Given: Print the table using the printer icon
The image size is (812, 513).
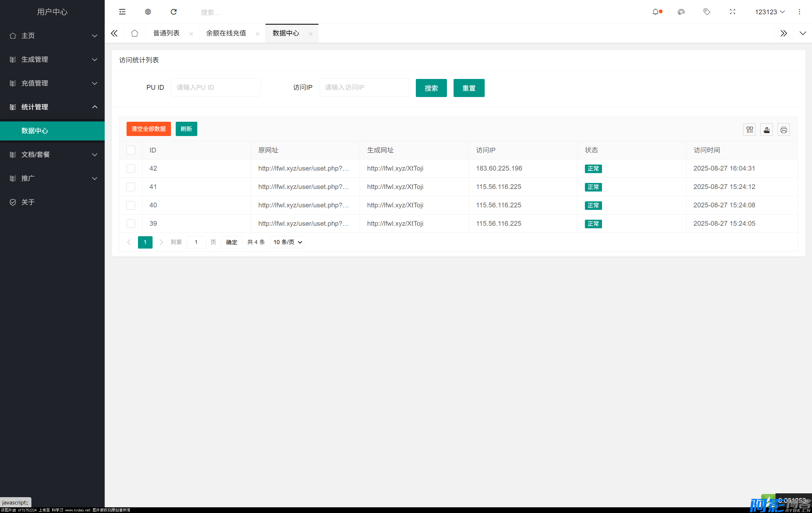Looking at the screenshot, I should [783, 130].
